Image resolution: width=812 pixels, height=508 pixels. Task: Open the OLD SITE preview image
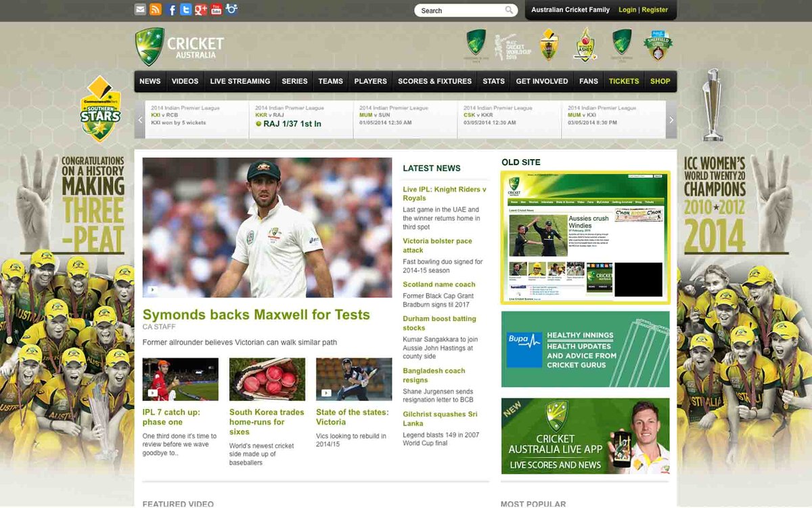tap(585, 237)
